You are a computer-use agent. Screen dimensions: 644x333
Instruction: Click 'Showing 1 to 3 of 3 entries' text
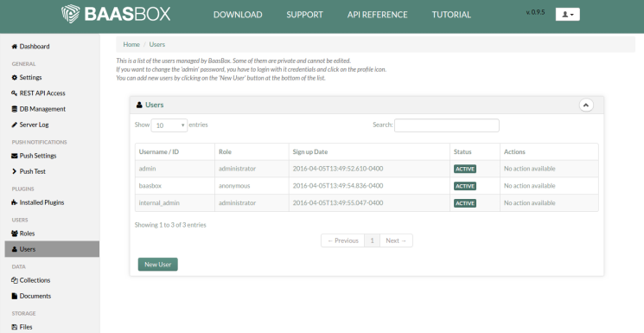170,225
